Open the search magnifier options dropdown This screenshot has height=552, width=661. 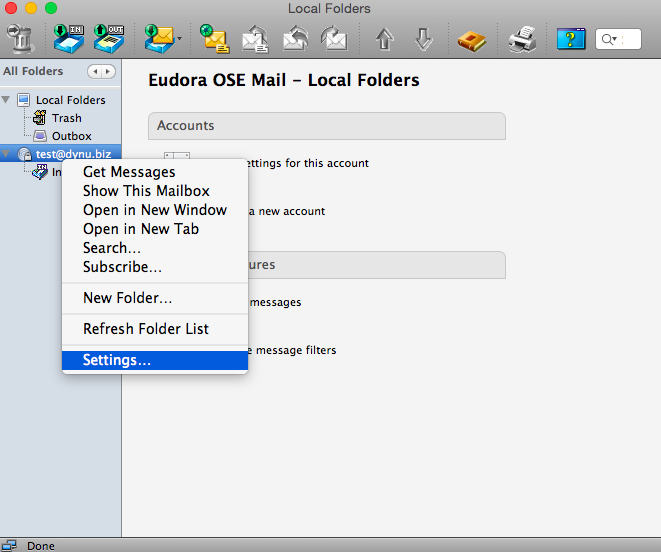(x=609, y=39)
